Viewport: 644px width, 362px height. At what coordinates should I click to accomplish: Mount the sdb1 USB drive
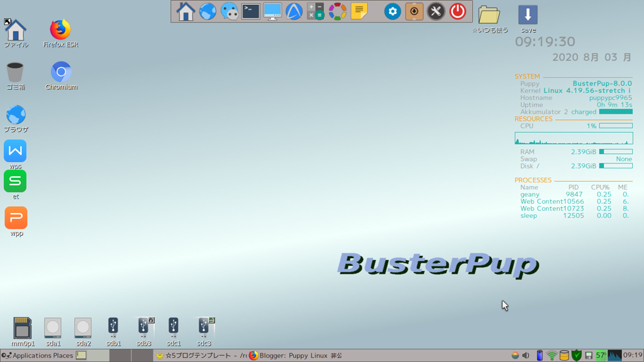click(x=113, y=327)
